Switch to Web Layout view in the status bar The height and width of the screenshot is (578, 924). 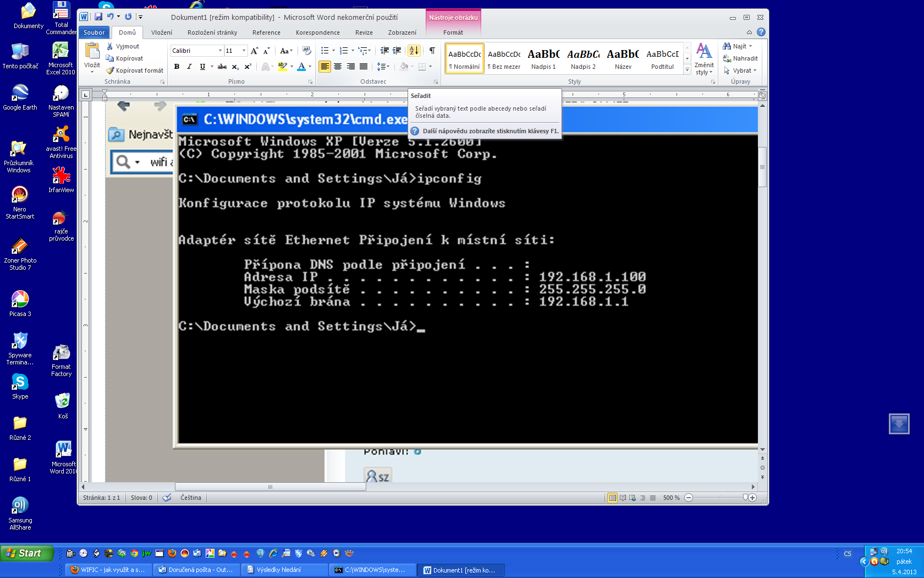click(632, 498)
